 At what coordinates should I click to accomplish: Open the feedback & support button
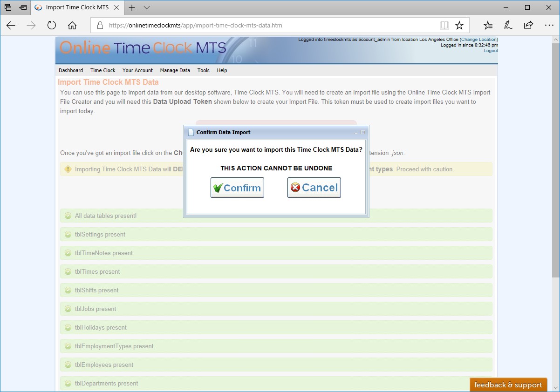508,385
